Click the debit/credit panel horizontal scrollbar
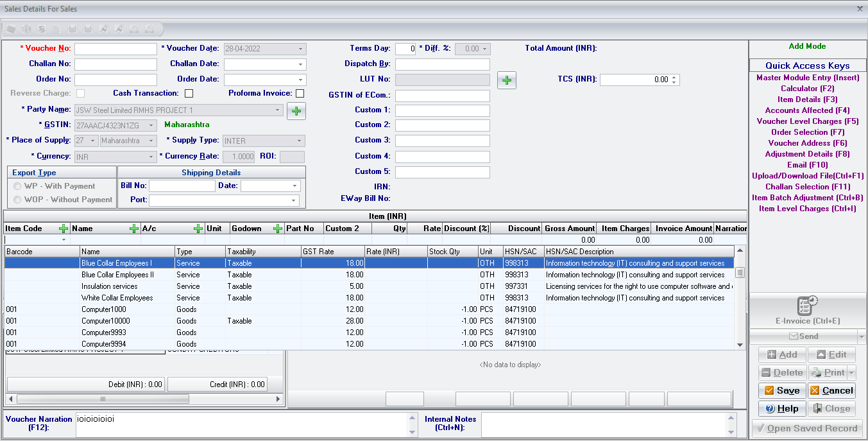The image size is (868, 441). [144, 399]
